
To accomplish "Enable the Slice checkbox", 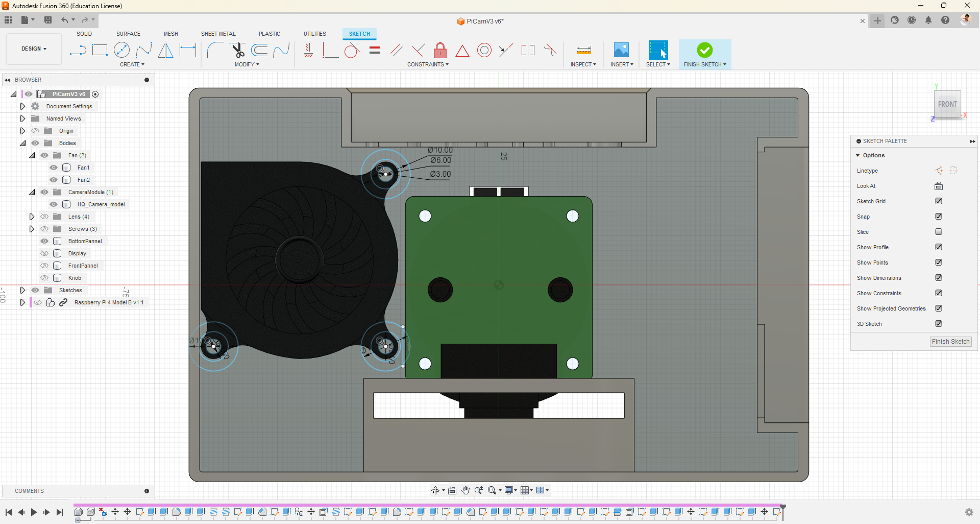I will coord(938,232).
